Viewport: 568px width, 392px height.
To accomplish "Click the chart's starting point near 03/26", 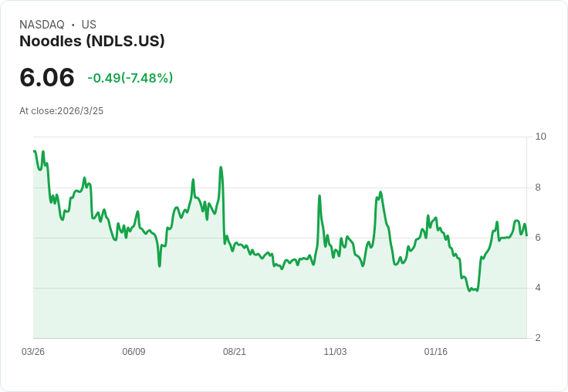I will [x=34, y=151].
